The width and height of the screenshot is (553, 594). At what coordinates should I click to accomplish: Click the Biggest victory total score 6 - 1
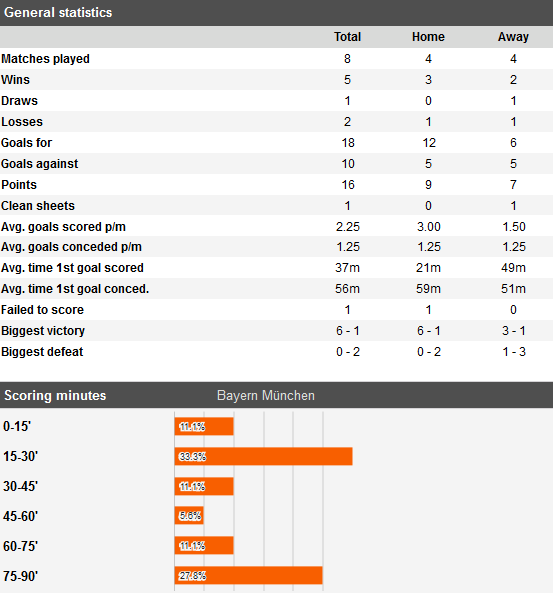pos(347,331)
